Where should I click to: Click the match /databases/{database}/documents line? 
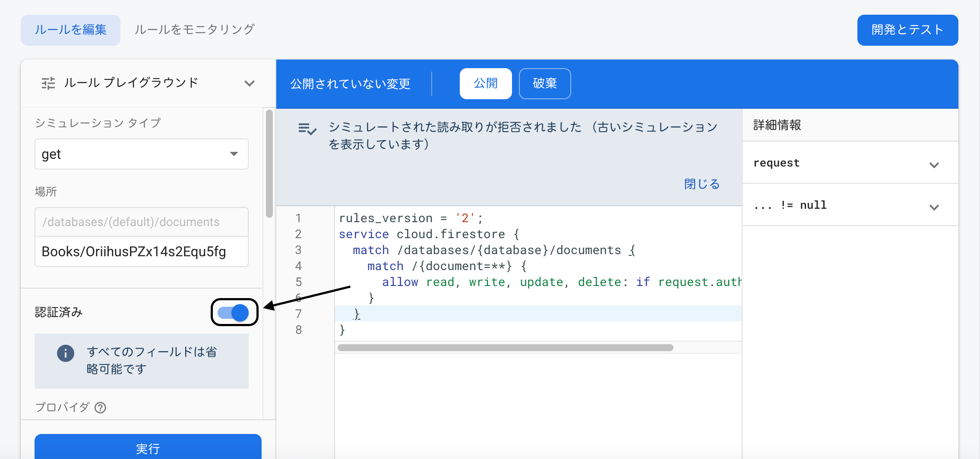(x=494, y=250)
